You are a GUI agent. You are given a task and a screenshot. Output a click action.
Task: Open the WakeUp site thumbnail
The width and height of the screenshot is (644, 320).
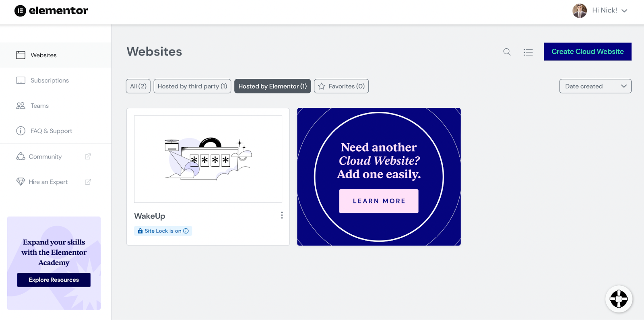coord(208,159)
